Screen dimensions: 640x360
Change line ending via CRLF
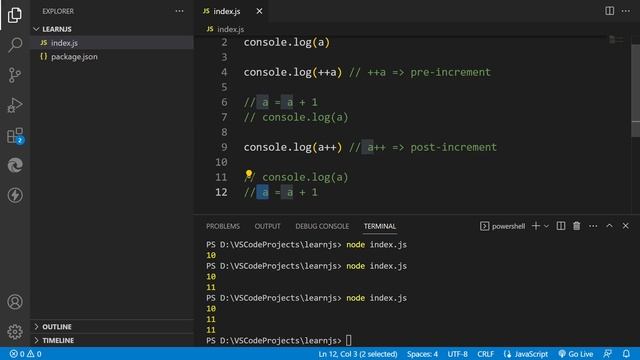pyautogui.click(x=485, y=354)
